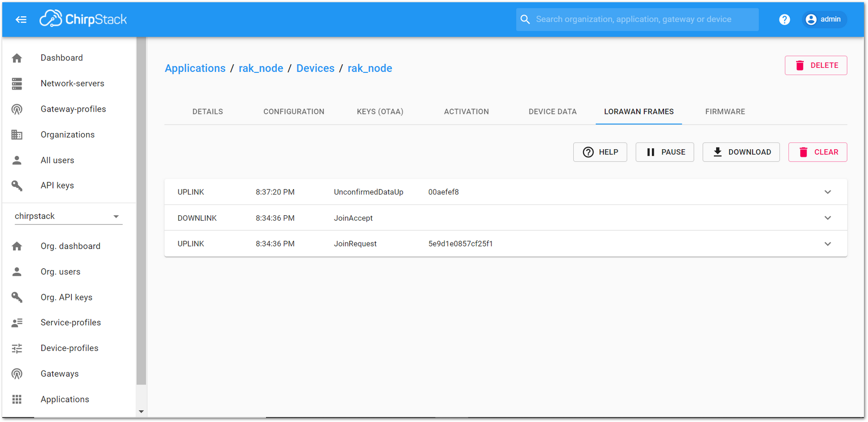
Task: Open Device-profiles menu item
Action: pos(69,348)
